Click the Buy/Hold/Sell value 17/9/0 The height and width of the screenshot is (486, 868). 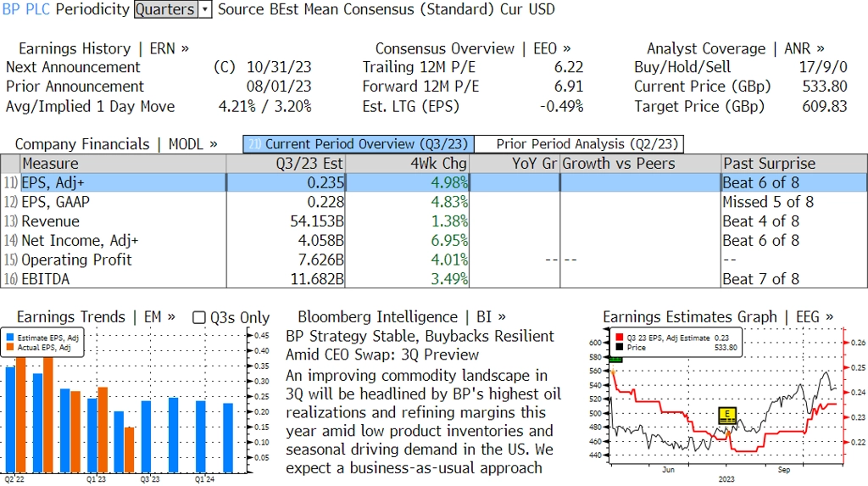pos(822,67)
